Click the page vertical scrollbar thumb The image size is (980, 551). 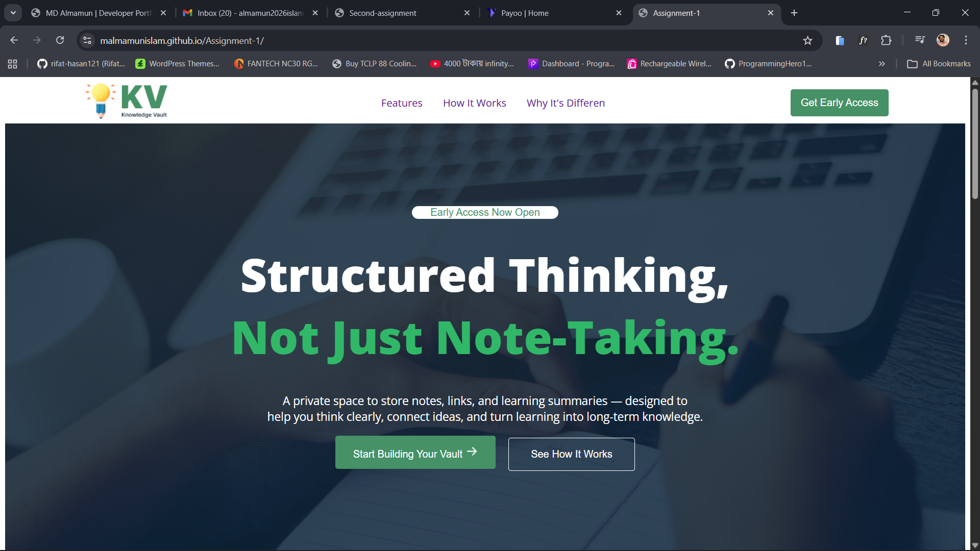(x=975, y=144)
